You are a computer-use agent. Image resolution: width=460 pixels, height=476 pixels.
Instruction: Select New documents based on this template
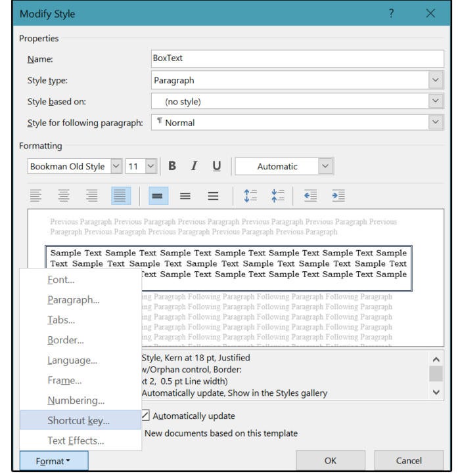(221, 433)
